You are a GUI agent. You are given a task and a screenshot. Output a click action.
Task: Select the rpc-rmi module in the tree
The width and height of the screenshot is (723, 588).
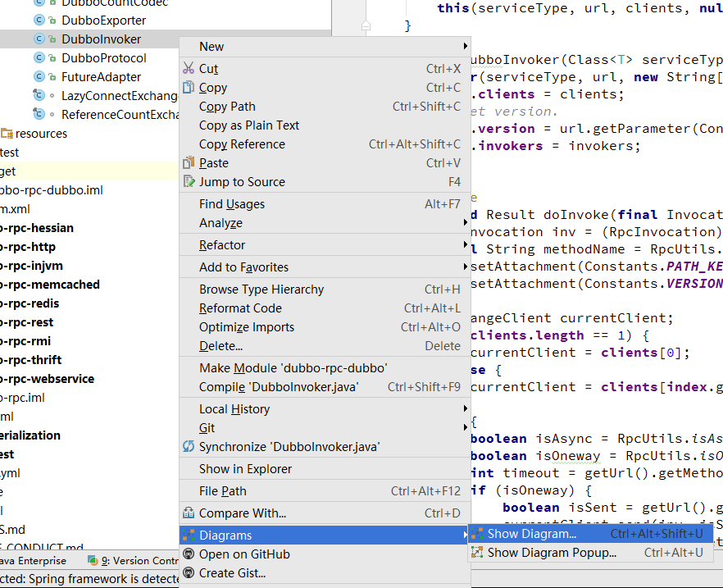(25, 341)
